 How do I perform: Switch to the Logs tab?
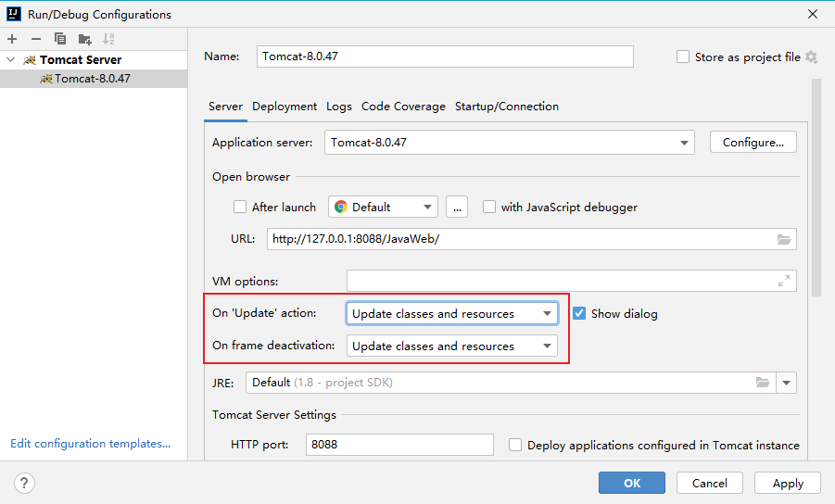tap(338, 107)
